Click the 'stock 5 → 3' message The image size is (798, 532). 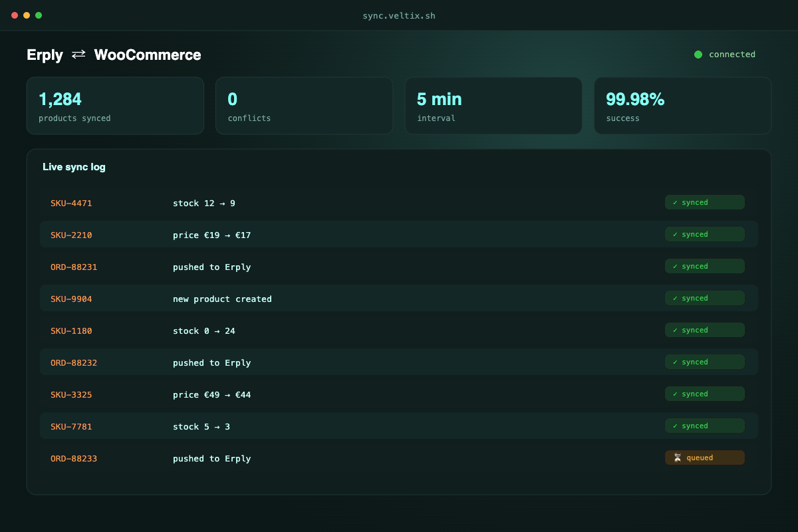[201, 427]
